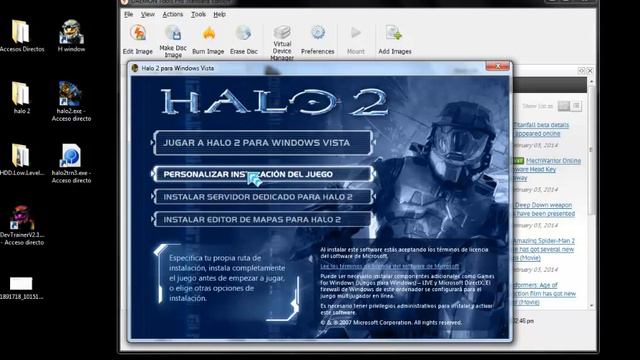Open Edit Image tool in DAEMON Tools
The height and width of the screenshot is (360, 640).
pos(138,39)
